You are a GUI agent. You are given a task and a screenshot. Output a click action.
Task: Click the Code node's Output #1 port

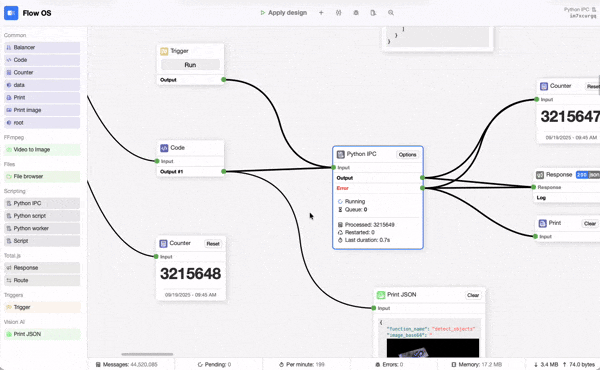(223, 171)
